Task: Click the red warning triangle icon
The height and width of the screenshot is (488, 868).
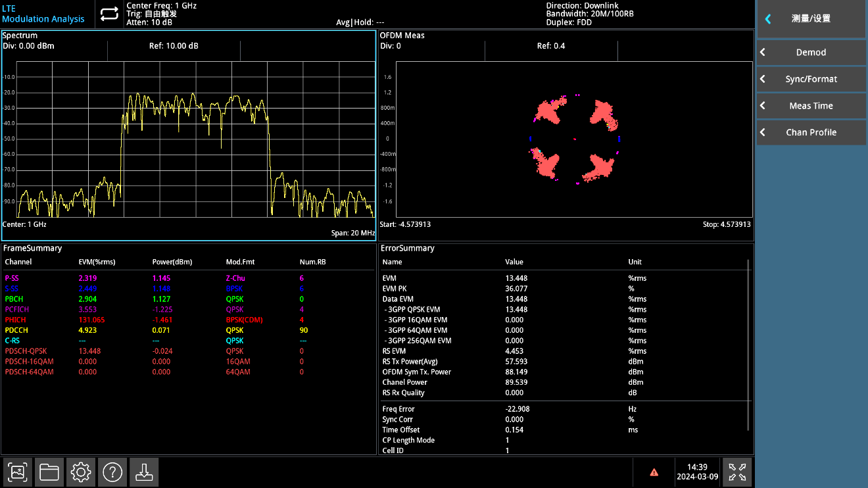Action: tap(654, 472)
